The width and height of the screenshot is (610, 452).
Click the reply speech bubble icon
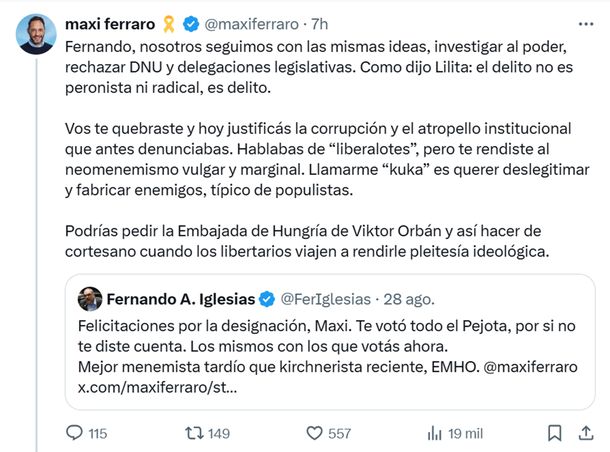[x=74, y=433]
